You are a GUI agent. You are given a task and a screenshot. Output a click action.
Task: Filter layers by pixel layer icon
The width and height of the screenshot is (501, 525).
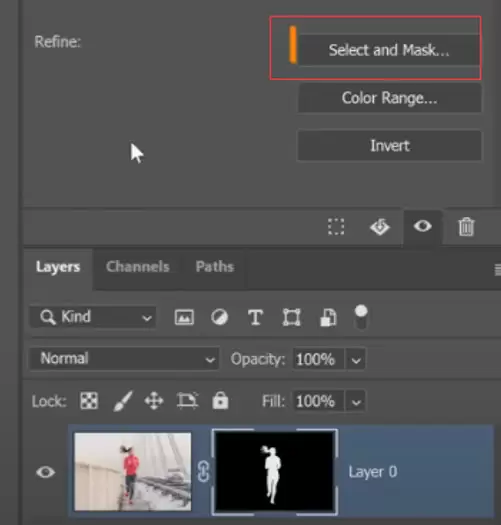pyautogui.click(x=184, y=317)
